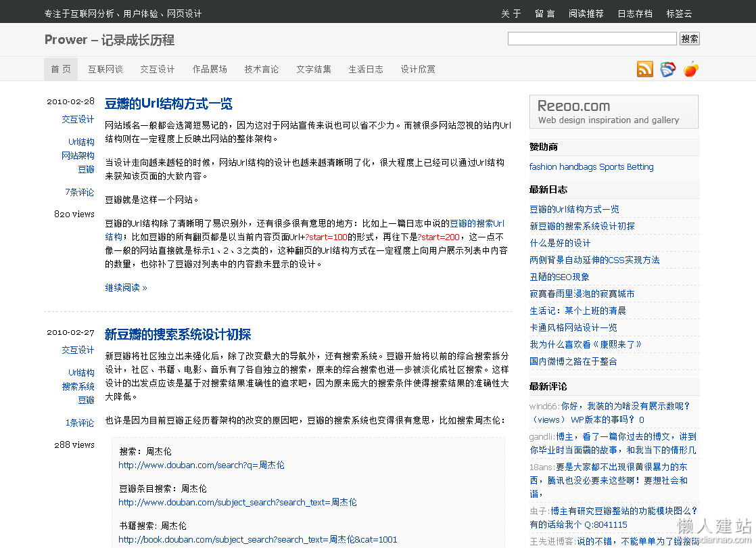The width and height of the screenshot is (756, 548).
Task: Open sidebar link 什么是好的设计
Action: tap(560, 243)
